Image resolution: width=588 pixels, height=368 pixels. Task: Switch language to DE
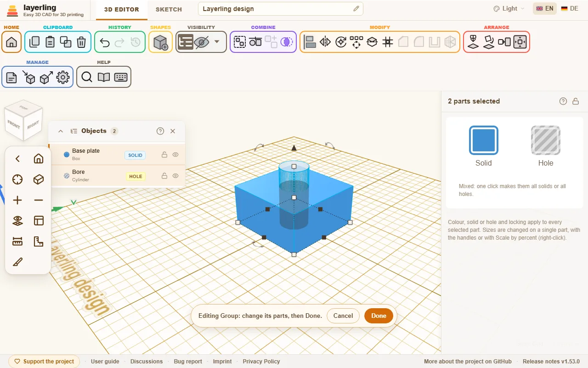click(x=570, y=9)
